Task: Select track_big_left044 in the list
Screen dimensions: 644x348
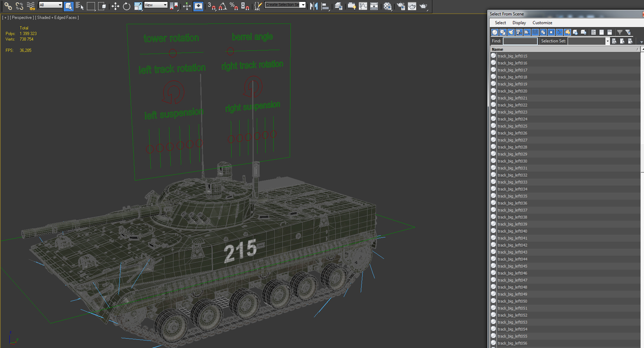Action: coord(565,259)
